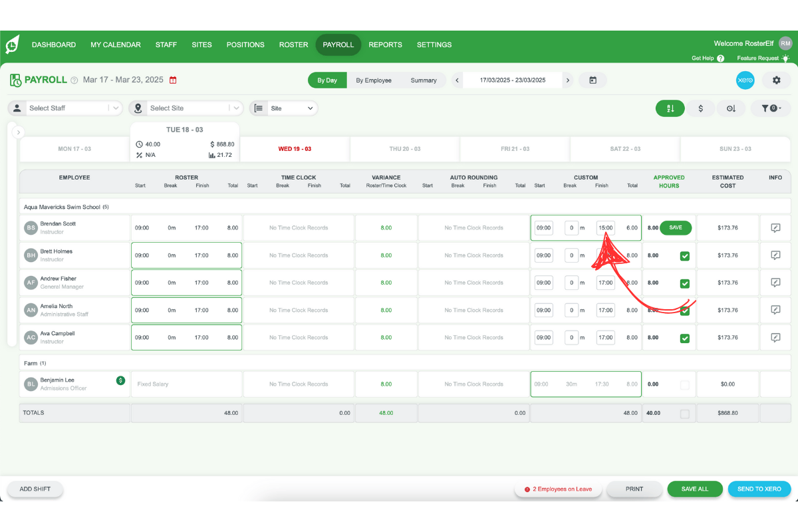
Task: Toggle the TOTALS row approval checkbox
Action: [685, 413]
